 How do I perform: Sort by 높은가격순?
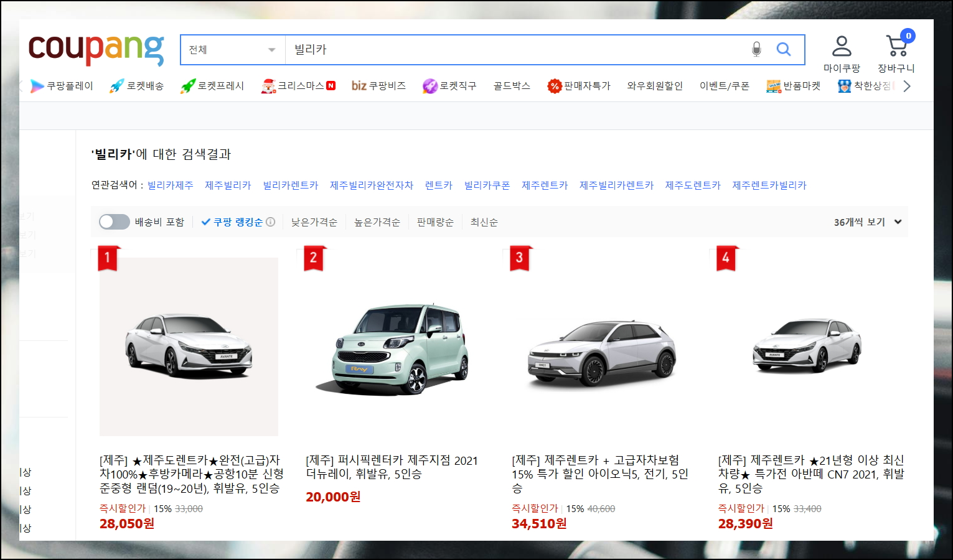pyautogui.click(x=377, y=222)
